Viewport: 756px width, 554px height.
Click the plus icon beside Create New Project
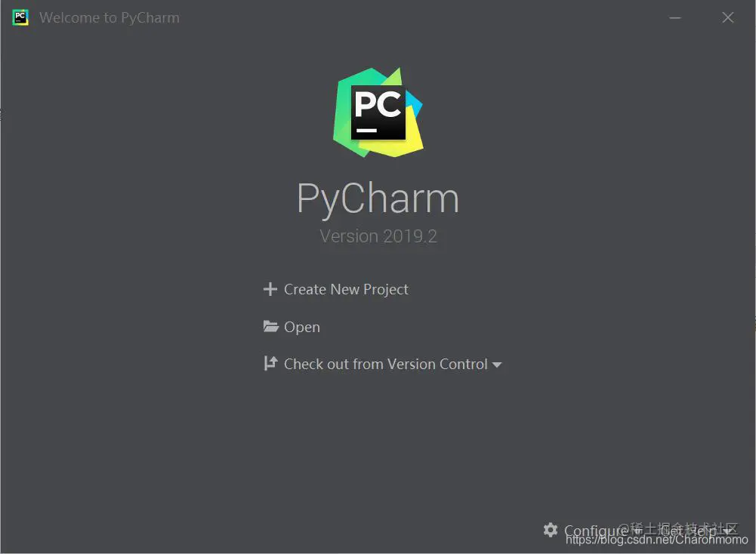(270, 289)
